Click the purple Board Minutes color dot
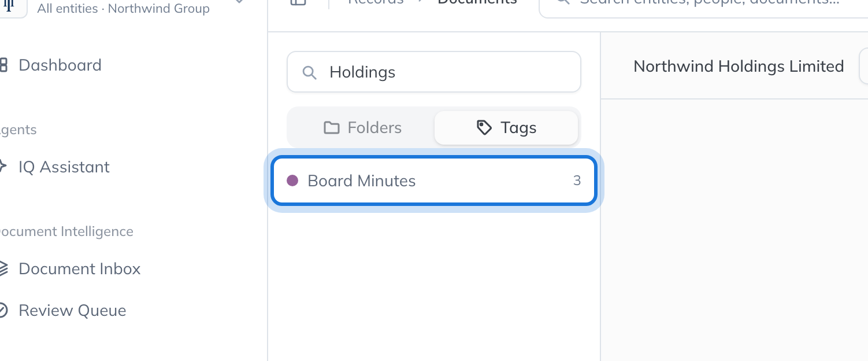The image size is (868, 361). point(292,181)
